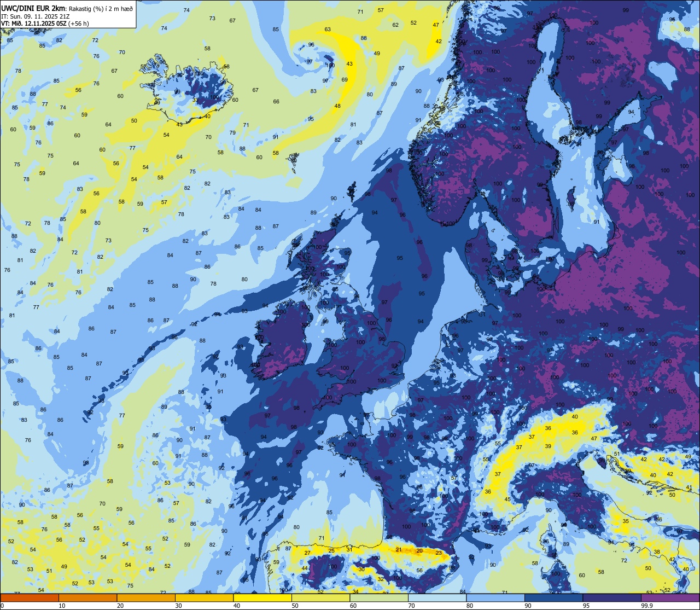Click the legend tick label "40"

click(x=237, y=606)
